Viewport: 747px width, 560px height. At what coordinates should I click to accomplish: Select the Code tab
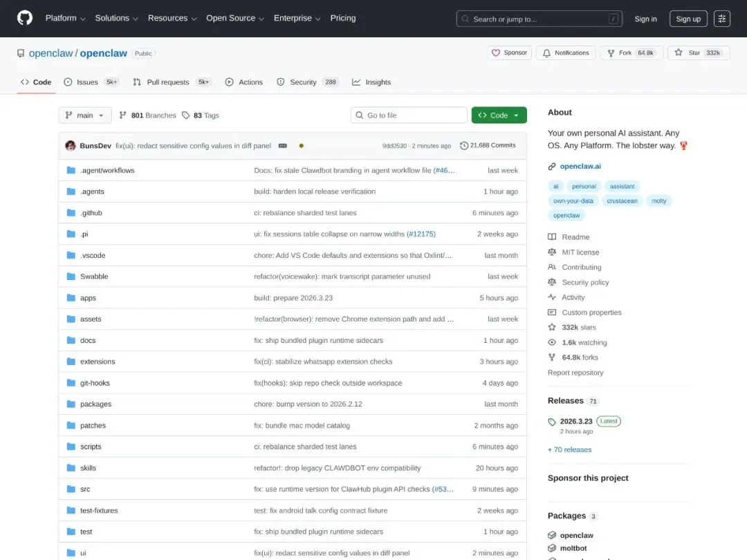tap(36, 82)
